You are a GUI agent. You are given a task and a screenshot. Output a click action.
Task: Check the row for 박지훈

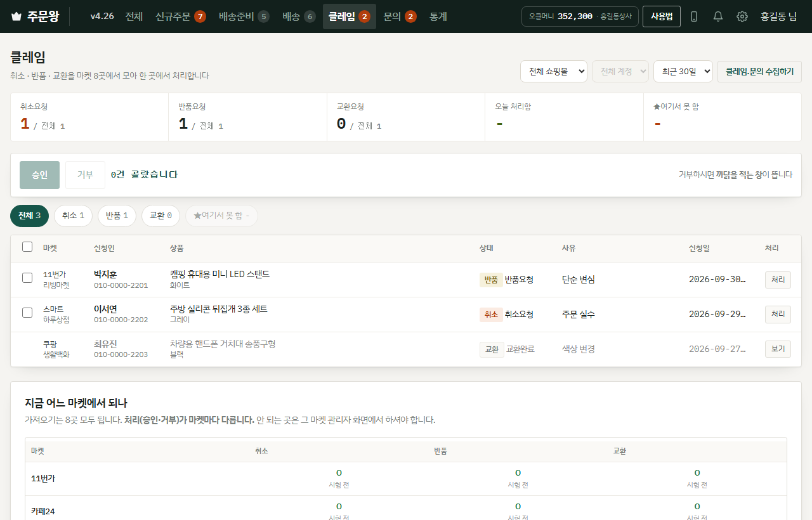coord(27,278)
